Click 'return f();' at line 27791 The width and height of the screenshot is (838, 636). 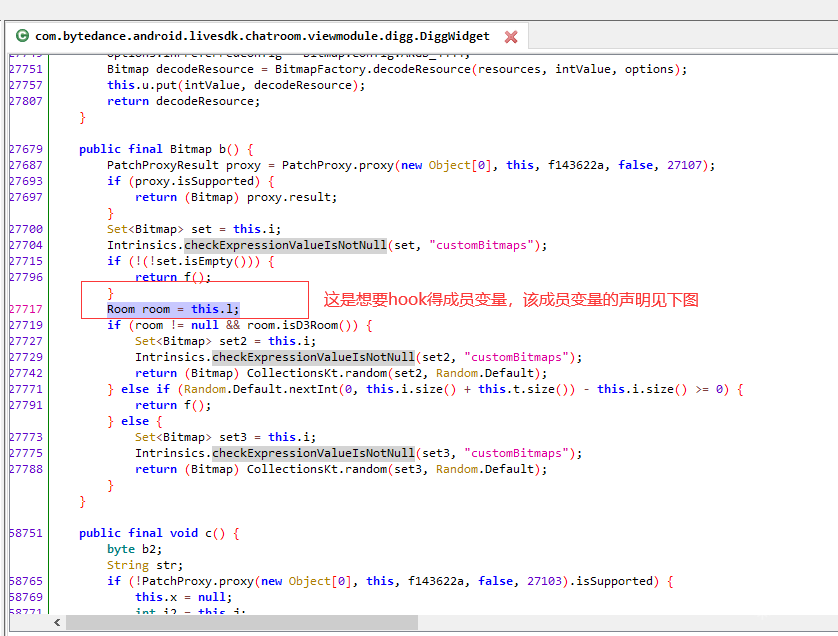pos(173,406)
